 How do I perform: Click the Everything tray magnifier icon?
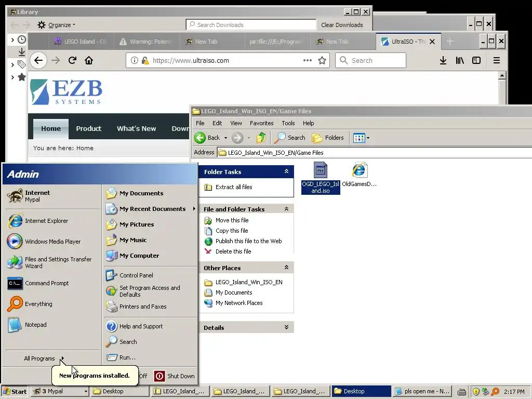point(495,392)
